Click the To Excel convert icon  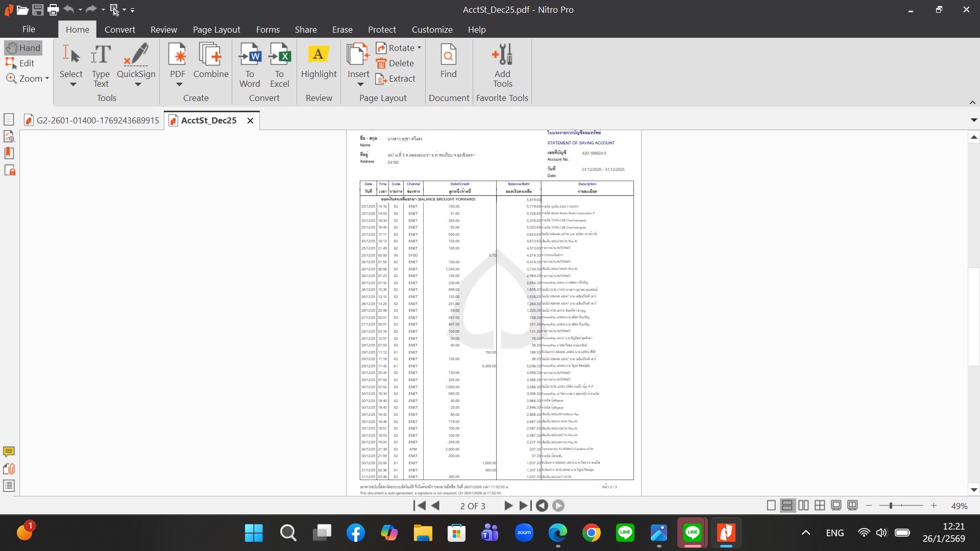pyautogui.click(x=279, y=65)
